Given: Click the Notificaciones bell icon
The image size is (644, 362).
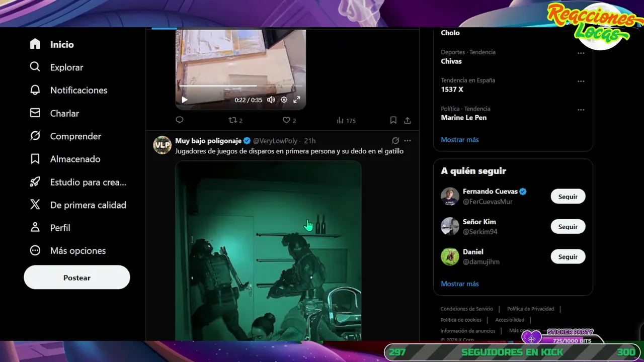Looking at the screenshot, I should tap(35, 90).
